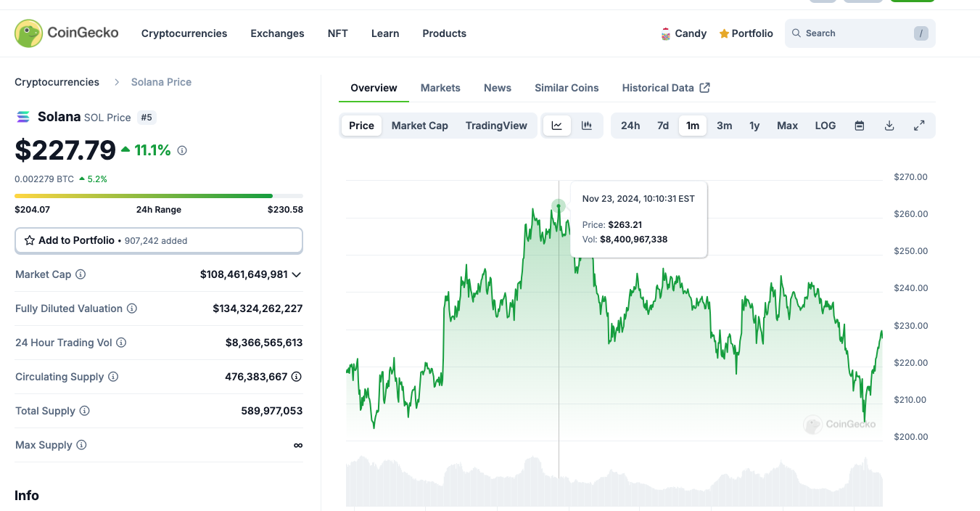This screenshot has height=511, width=980.
Task: Download the chart data
Action: tap(889, 126)
